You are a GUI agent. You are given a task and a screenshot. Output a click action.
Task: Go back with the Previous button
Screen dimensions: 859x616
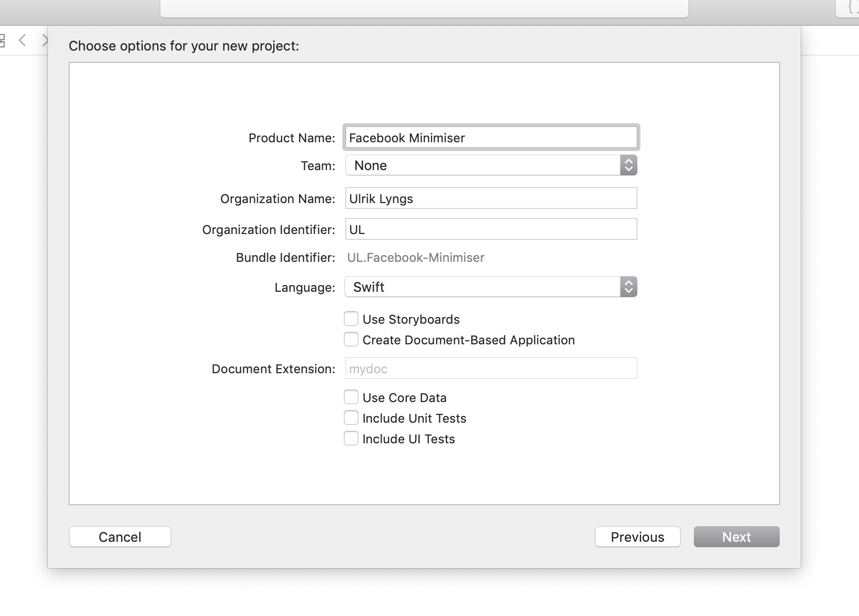[638, 537]
